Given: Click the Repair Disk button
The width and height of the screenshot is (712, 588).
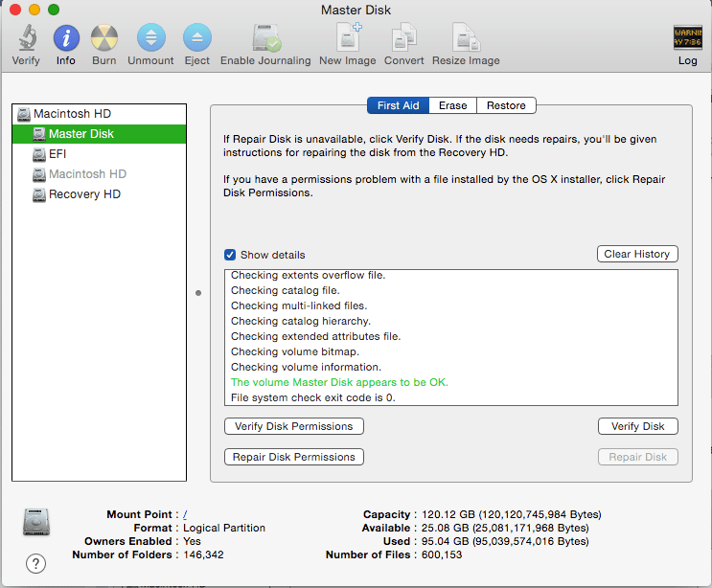Looking at the screenshot, I should pos(638,457).
